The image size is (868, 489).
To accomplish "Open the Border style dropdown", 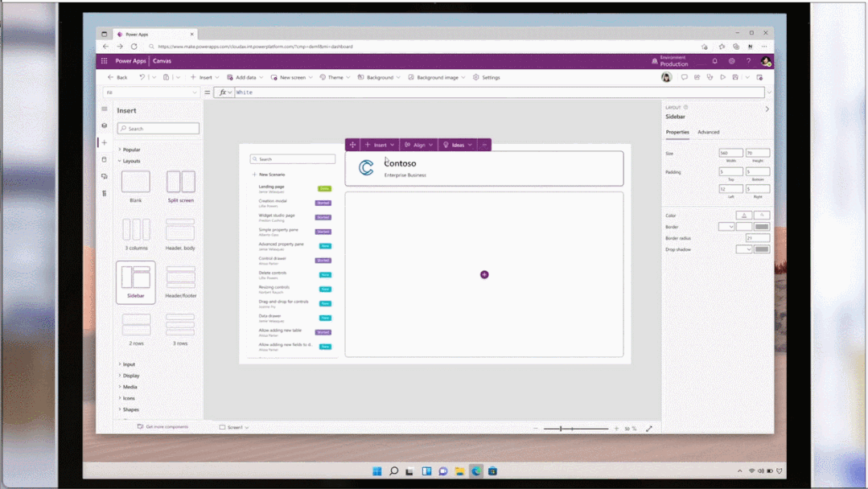I will 726,227.
